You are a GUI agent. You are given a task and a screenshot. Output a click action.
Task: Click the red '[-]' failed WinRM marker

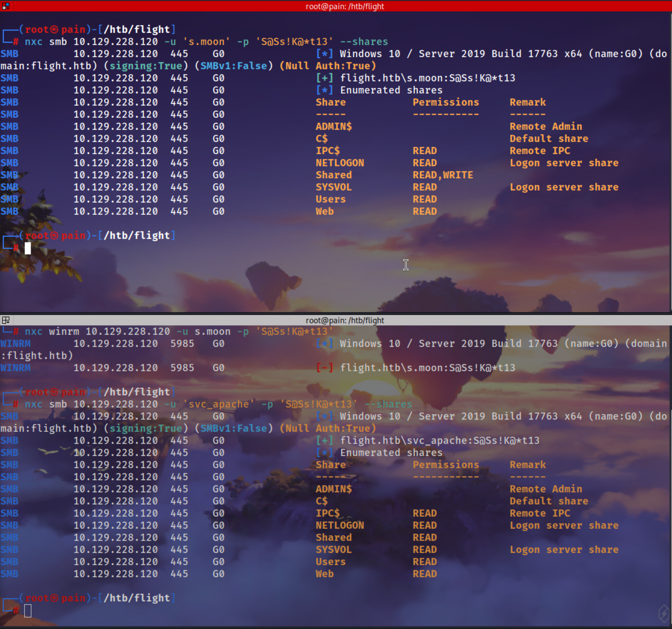324,368
